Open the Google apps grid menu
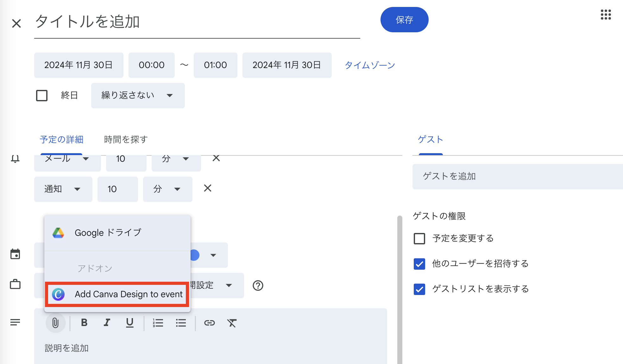This screenshot has width=623, height=364. (x=605, y=15)
